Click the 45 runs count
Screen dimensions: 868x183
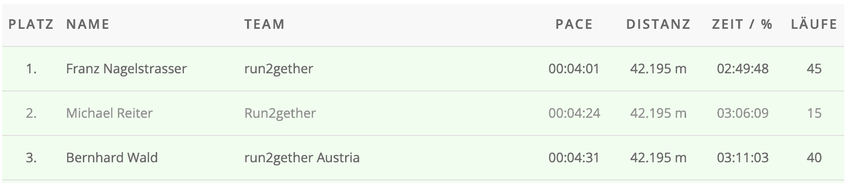(x=814, y=69)
